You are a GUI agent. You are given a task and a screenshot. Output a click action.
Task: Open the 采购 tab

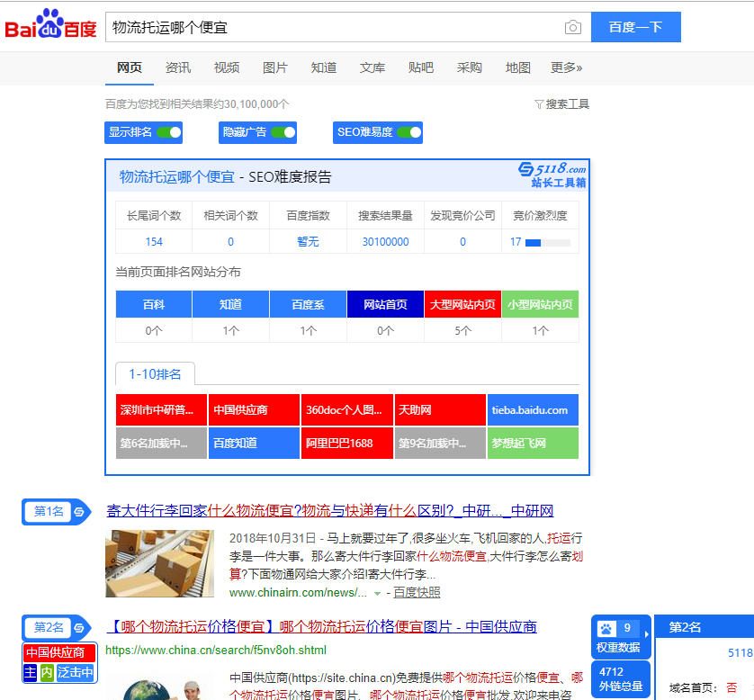tap(470, 67)
